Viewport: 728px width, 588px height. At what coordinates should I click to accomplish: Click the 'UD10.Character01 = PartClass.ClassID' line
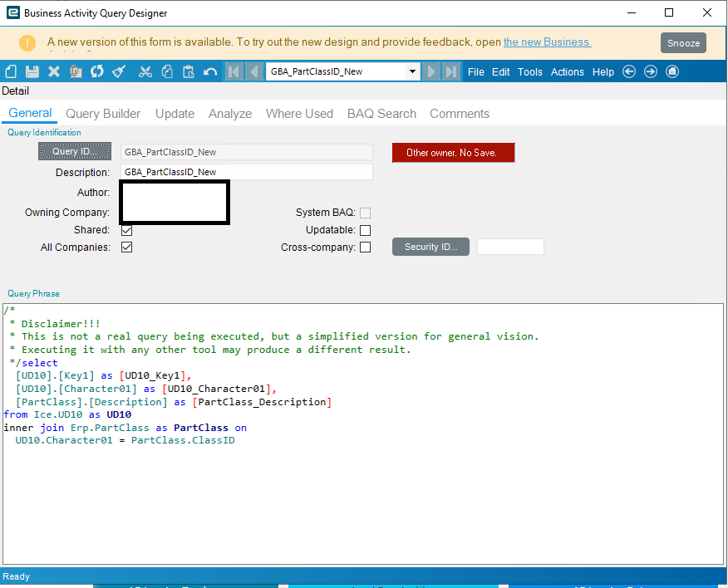coord(125,440)
